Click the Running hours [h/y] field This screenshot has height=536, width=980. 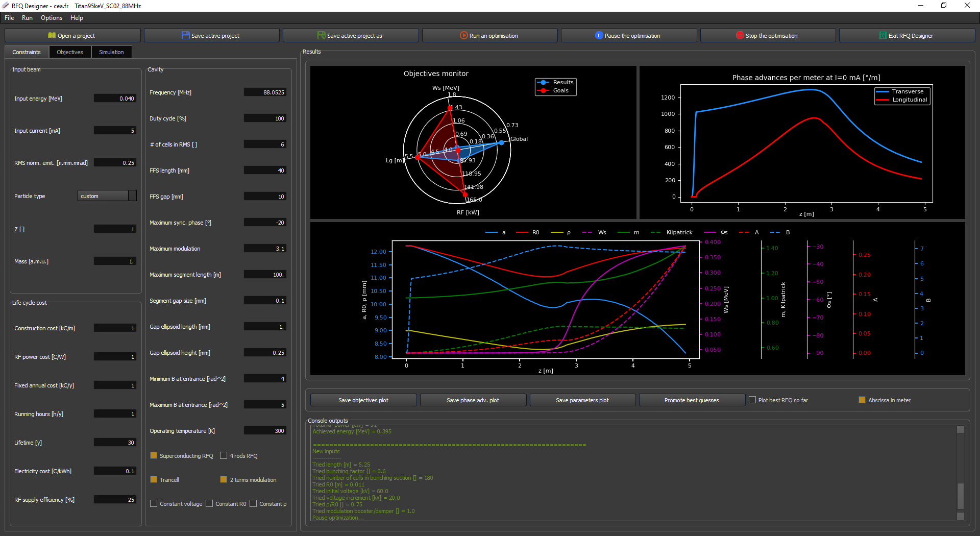(x=115, y=414)
